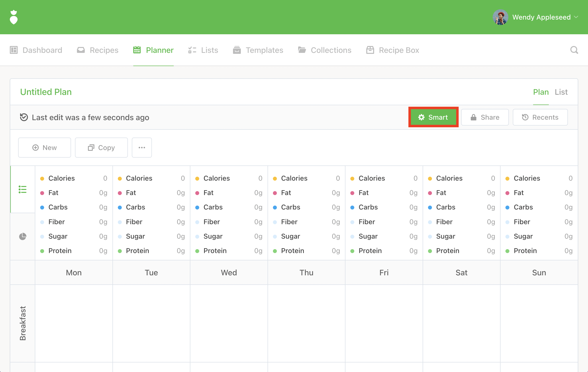The image size is (588, 372).
Task: Open the Lists checklist icon
Action: (192, 50)
